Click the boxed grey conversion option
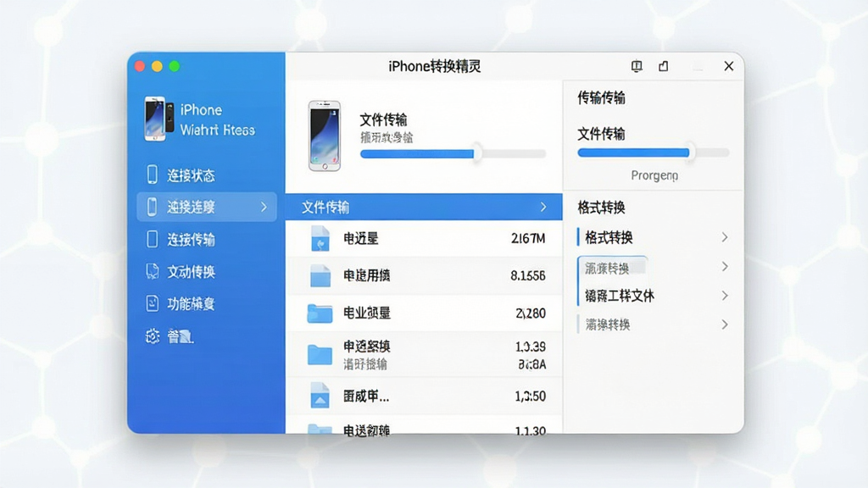The height and width of the screenshot is (488, 868). (x=612, y=268)
